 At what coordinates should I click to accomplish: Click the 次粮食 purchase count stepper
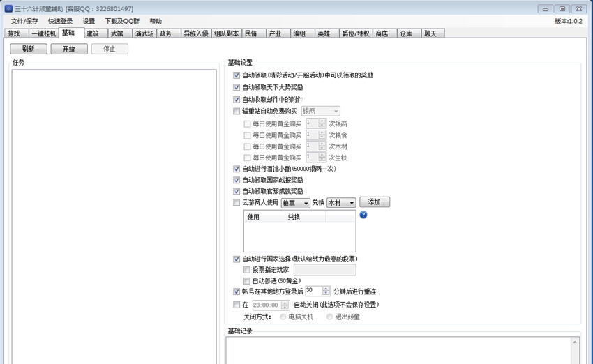[322, 135]
